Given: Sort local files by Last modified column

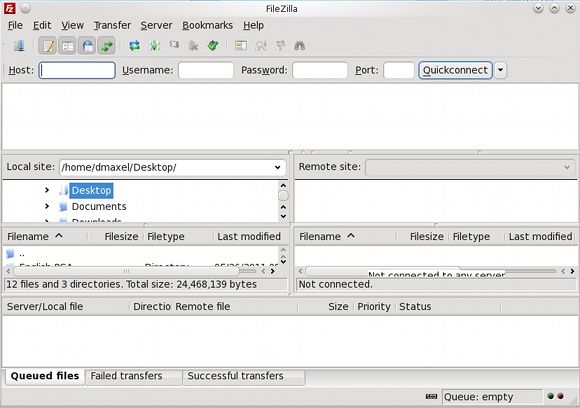Looking at the screenshot, I should point(249,236).
